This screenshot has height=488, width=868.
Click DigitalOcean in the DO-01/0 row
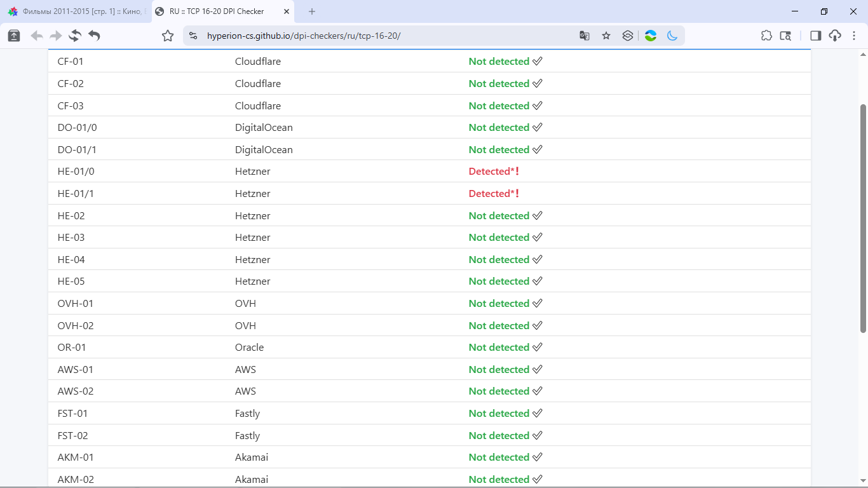click(264, 128)
